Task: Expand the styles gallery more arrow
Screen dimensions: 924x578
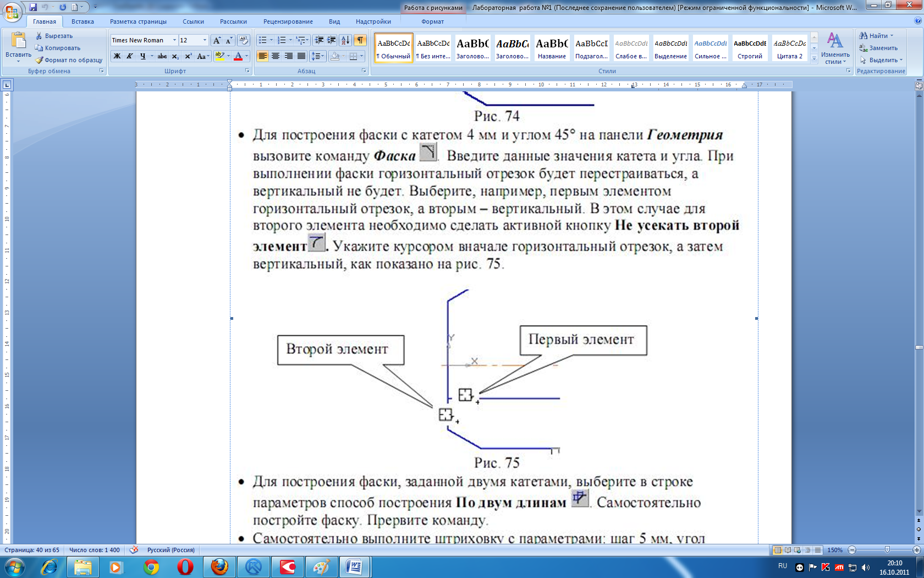Action: point(815,58)
